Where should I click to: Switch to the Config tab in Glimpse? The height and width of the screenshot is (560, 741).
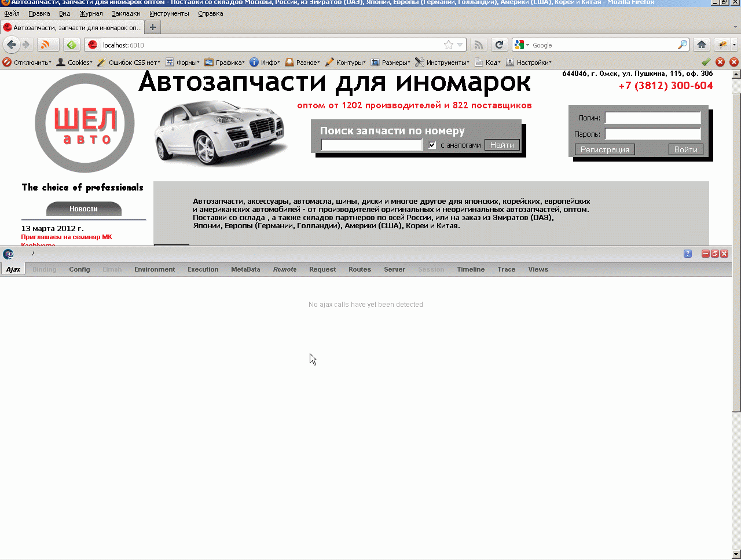coord(79,269)
